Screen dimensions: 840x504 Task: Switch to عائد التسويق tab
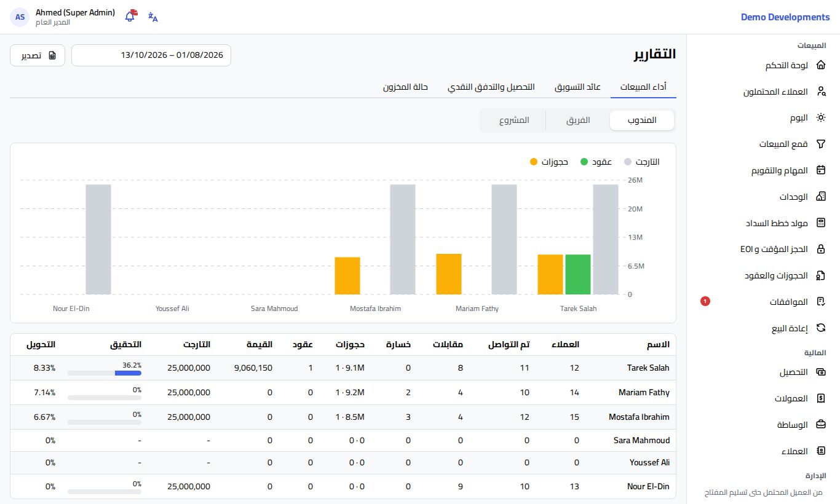pyautogui.click(x=577, y=87)
